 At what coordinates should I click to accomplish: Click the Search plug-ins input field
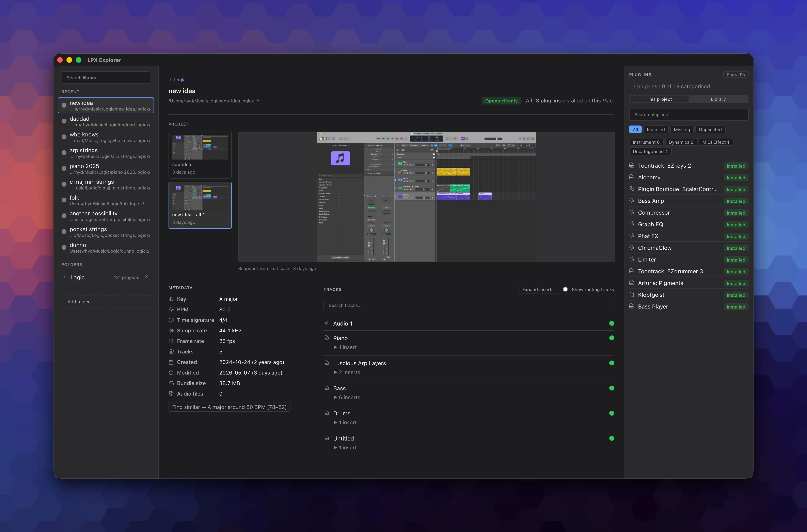(689, 114)
